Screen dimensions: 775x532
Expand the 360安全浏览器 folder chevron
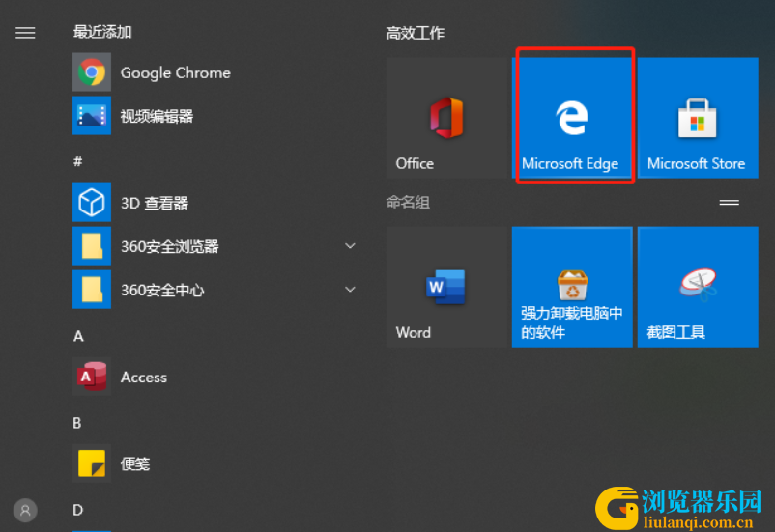(x=350, y=246)
